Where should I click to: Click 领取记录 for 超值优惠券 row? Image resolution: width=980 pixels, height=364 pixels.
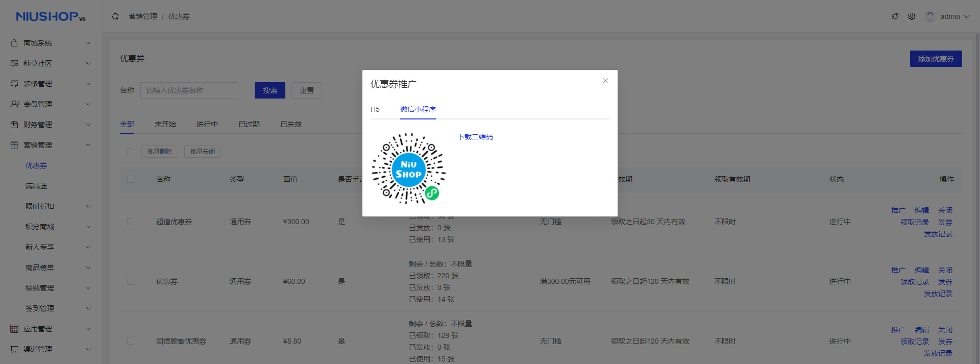tap(915, 222)
